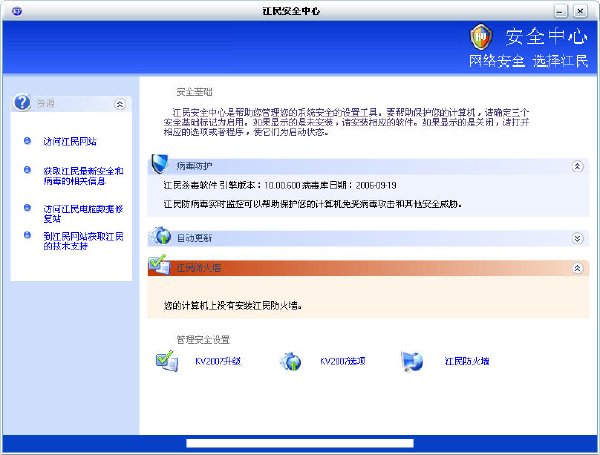The width and height of the screenshot is (600, 455).
Task: Open the KV2007选项 link
Action: point(343,361)
